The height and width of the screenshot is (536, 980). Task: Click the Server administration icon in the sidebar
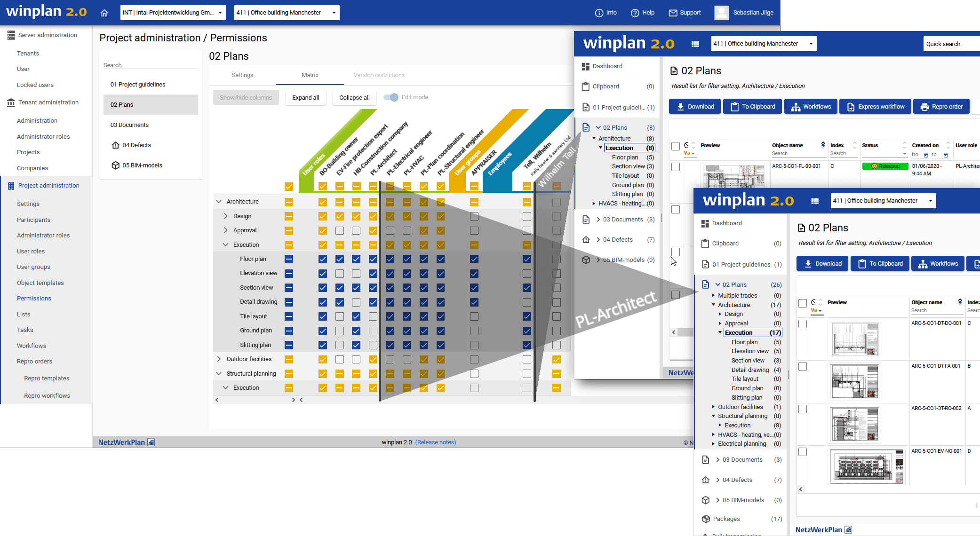pyautogui.click(x=11, y=35)
